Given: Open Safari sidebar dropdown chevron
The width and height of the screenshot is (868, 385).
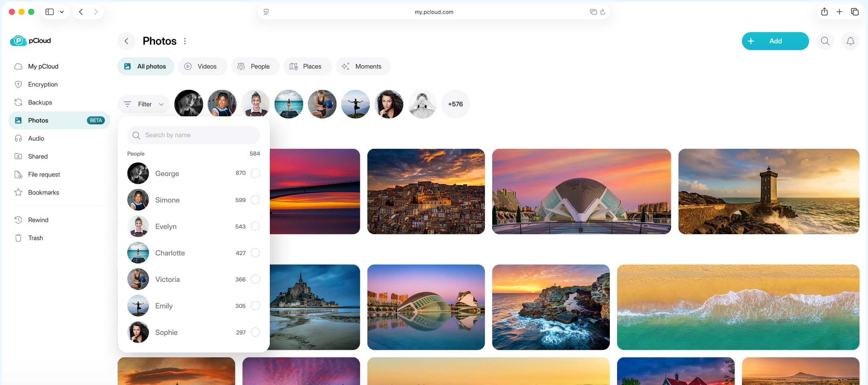Looking at the screenshot, I should pyautogui.click(x=62, y=12).
